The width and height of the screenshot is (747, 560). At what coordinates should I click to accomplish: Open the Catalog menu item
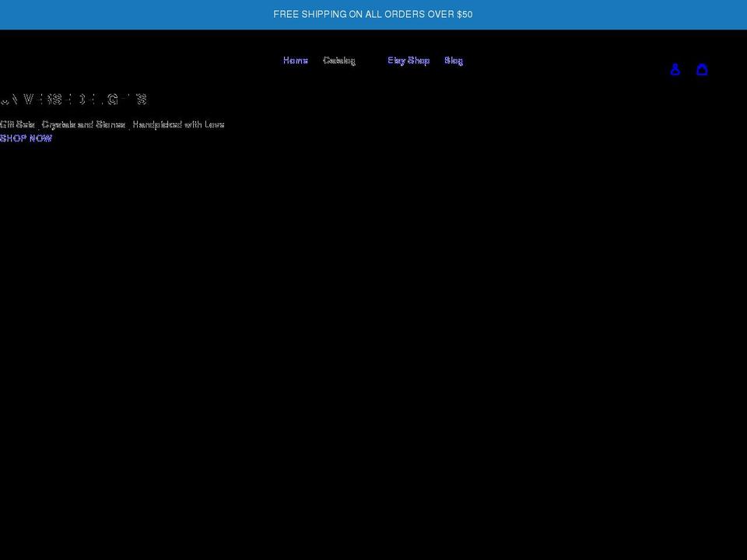point(339,61)
